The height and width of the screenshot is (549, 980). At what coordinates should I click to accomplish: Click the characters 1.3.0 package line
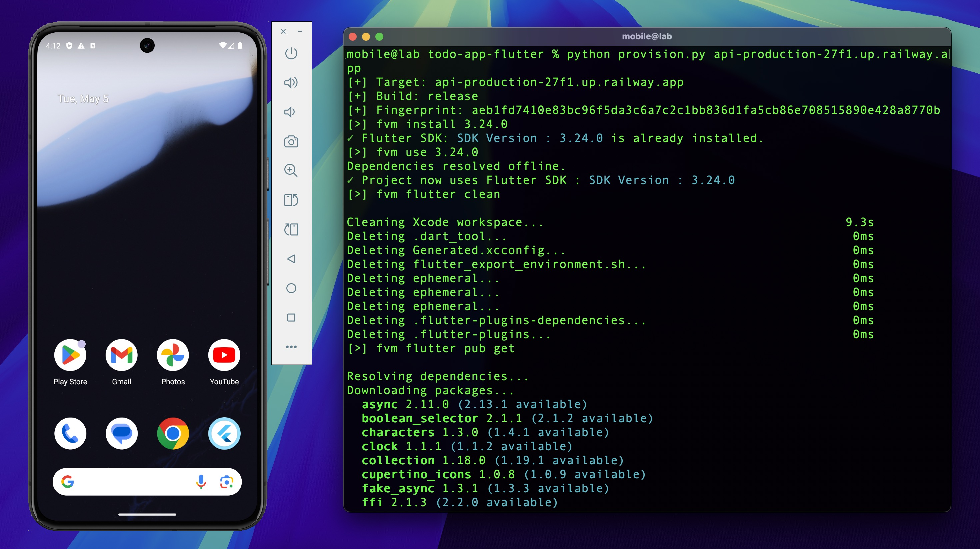[485, 432]
